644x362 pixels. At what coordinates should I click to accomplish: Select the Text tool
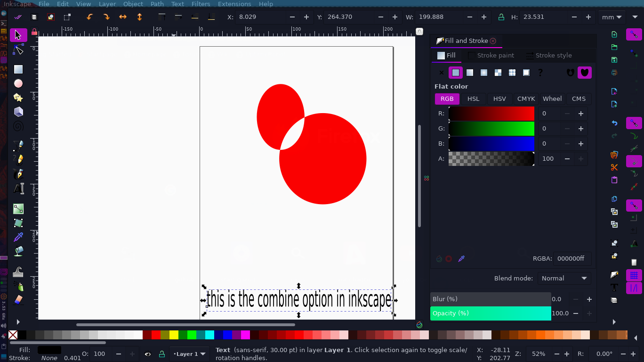[18, 189]
